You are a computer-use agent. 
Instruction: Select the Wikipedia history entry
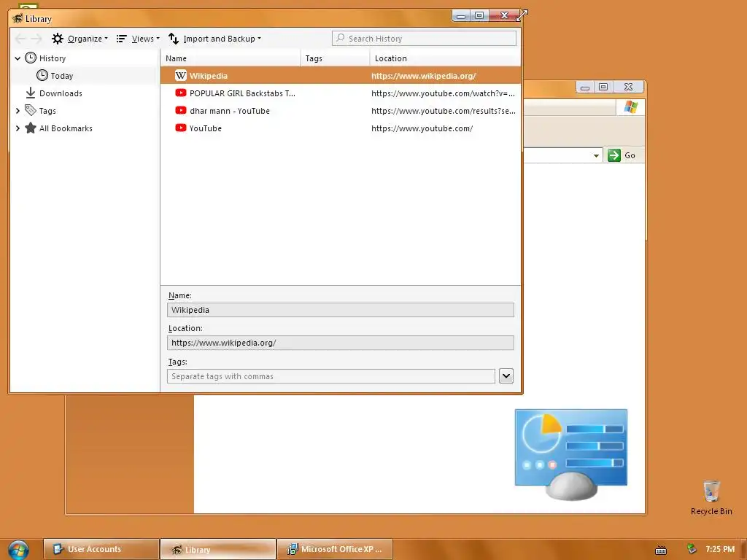point(341,76)
